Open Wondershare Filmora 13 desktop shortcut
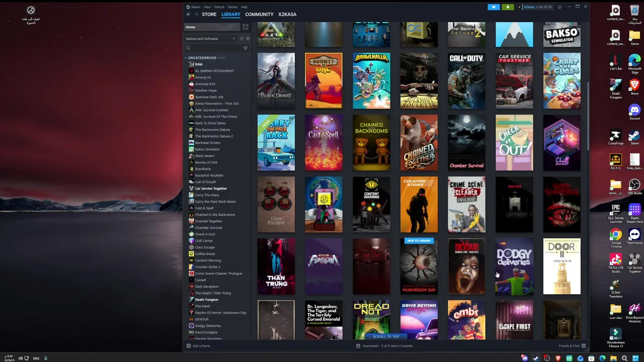The width and height of the screenshot is (644, 362). click(x=616, y=337)
